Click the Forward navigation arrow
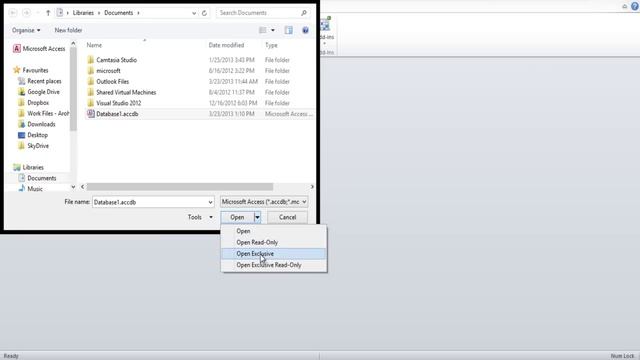 (27, 13)
